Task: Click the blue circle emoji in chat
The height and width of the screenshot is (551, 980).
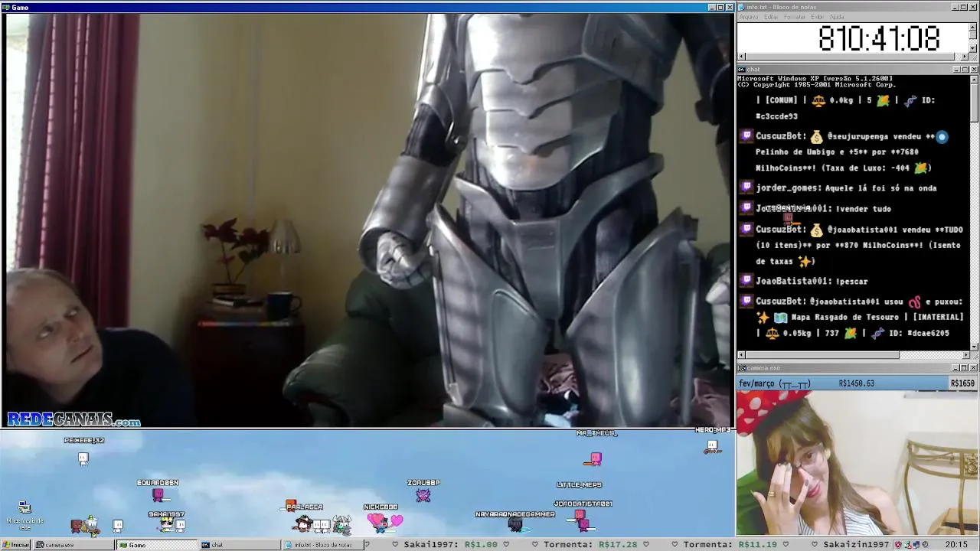Action: pyautogui.click(x=942, y=137)
